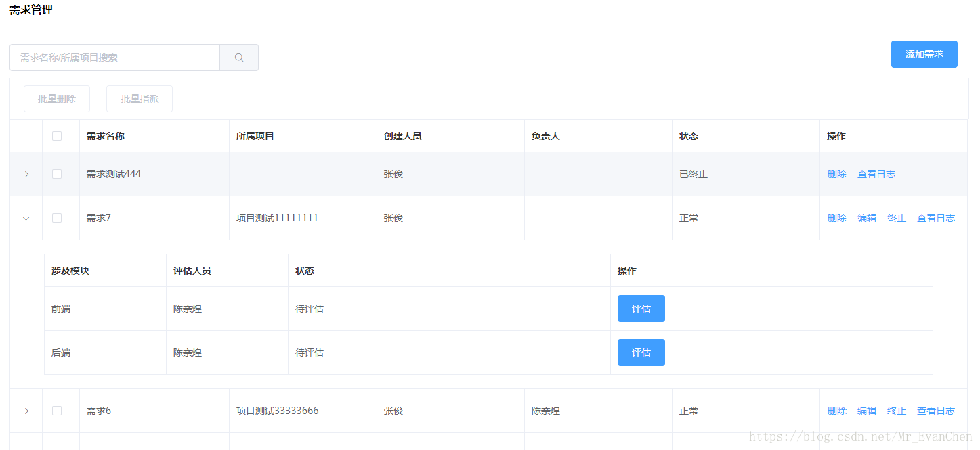The width and height of the screenshot is (980, 450).
Task: Expand the 需求6 row
Action: [26, 411]
